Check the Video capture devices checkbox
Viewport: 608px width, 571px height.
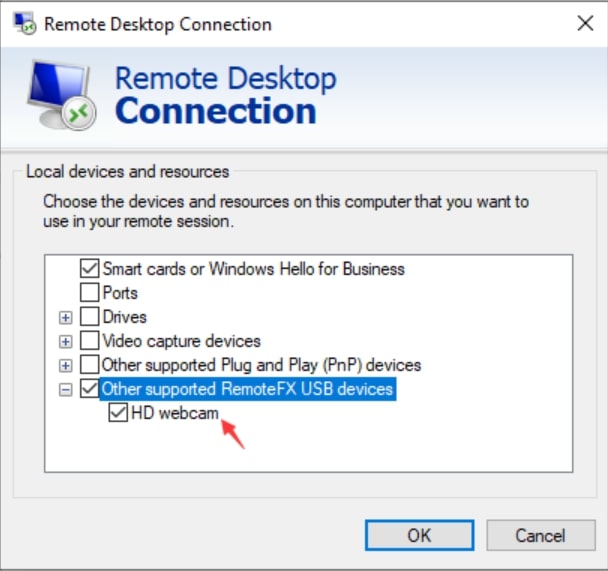(x=90, y=341)
